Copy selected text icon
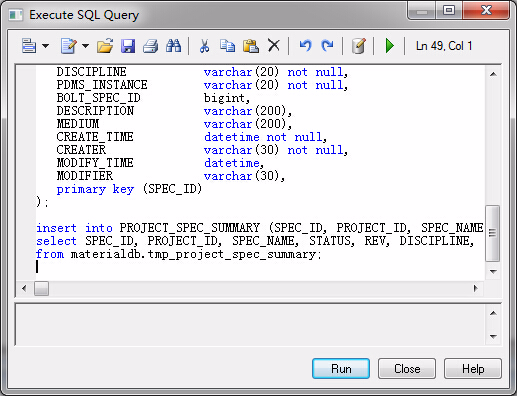This screenshot has height=396, width=517. click(227, 46)
